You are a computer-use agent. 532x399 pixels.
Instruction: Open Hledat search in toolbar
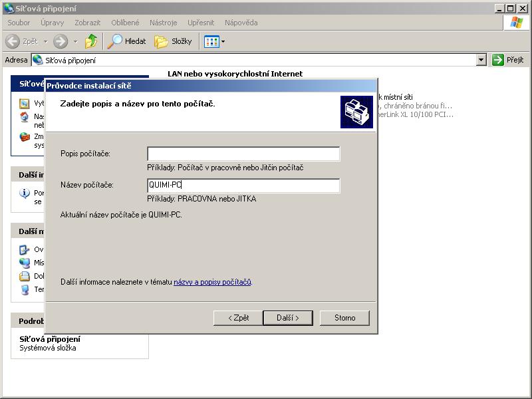click(x=127, y=41)
